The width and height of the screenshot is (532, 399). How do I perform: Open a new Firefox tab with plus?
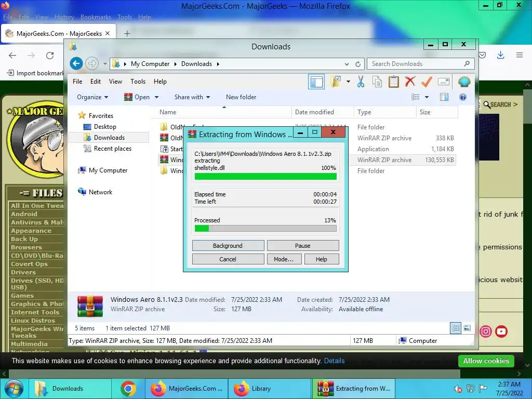(127, 34)
